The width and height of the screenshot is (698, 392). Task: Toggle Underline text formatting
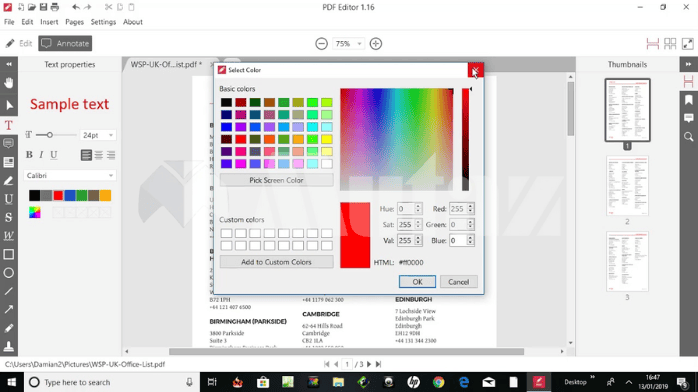[x=53, y=154]
